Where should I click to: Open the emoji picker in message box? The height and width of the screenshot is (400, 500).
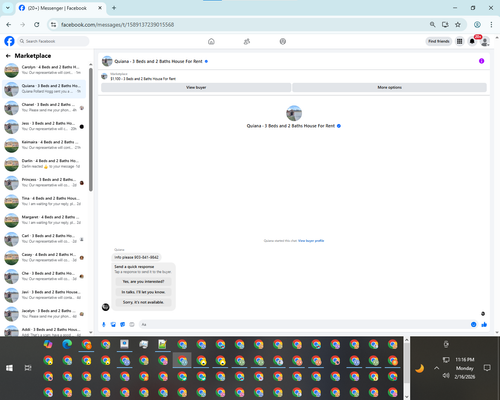473,324
